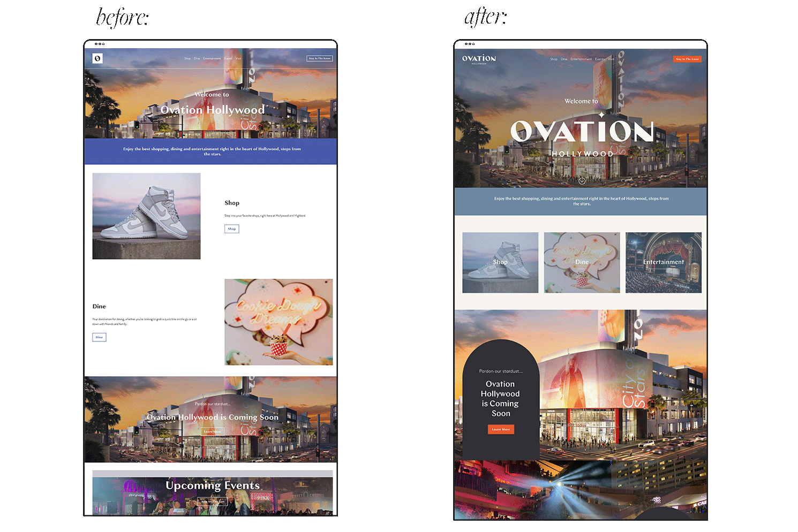Open the Visit link in the before navigation

(238, 58)
